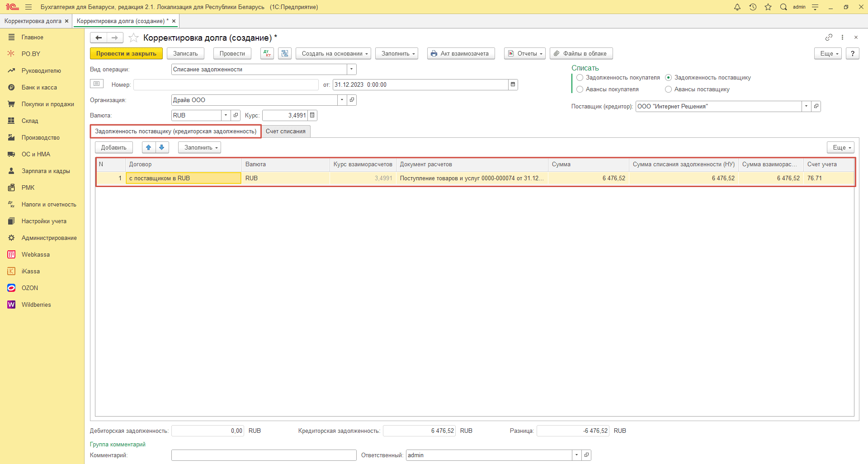Expand Ответственный dropdown arrow
This screenshot has height=464, width=868.
[x=577, y=455]
